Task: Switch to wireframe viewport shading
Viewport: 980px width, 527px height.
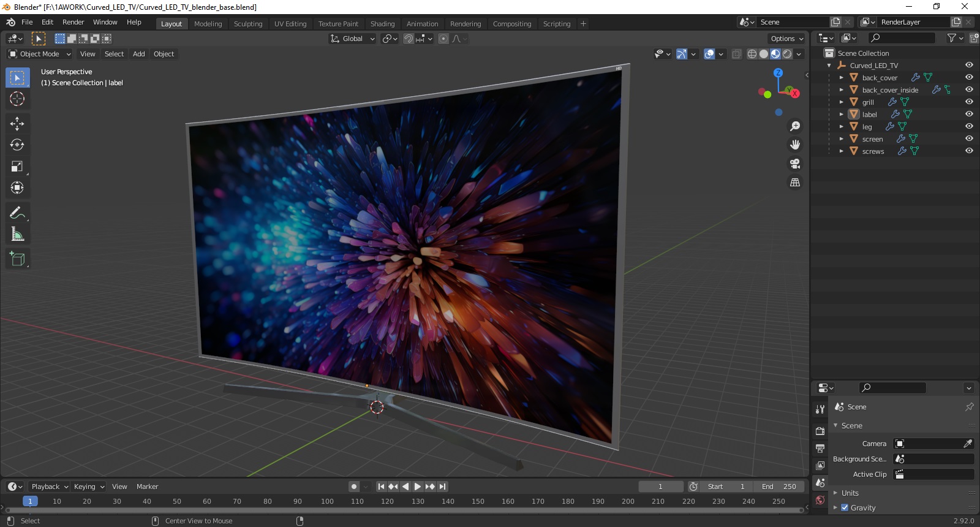Action: 752,54
